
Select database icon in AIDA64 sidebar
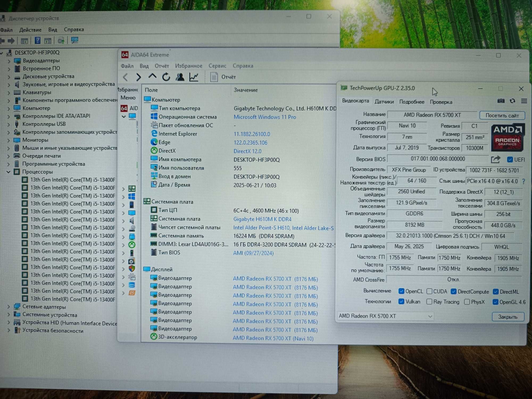click(x=132, y=285)
